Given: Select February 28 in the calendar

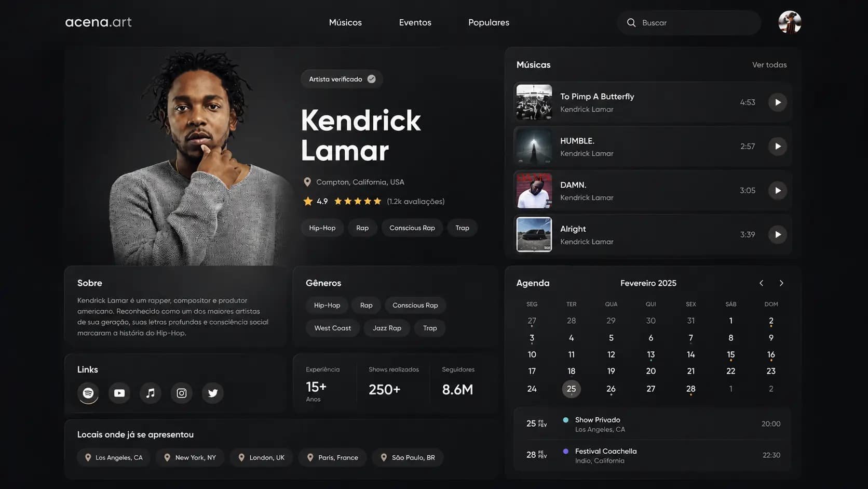Looking at the screenshot, I should [690, 389].
